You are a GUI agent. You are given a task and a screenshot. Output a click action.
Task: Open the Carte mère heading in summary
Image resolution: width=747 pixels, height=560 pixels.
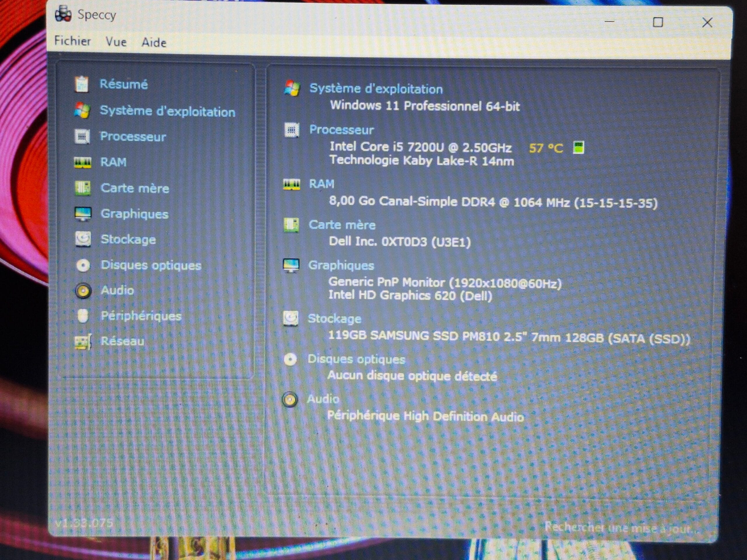342,225
